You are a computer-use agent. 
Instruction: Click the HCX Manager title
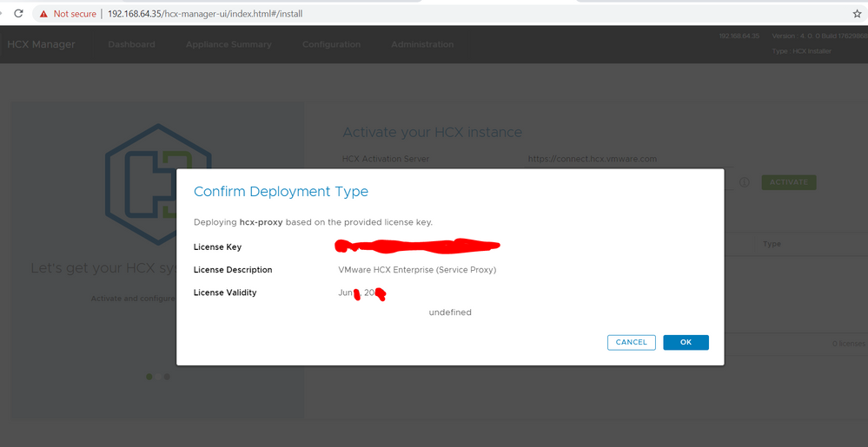click(41, 44)
